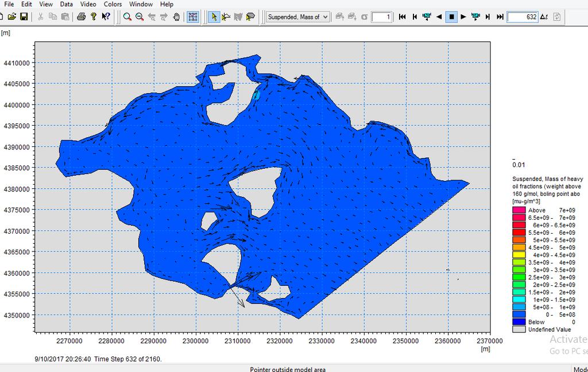Click the 'Above 7e+09' legend color swatch
The width and height of the screenshot is (588, 372).
519,210
